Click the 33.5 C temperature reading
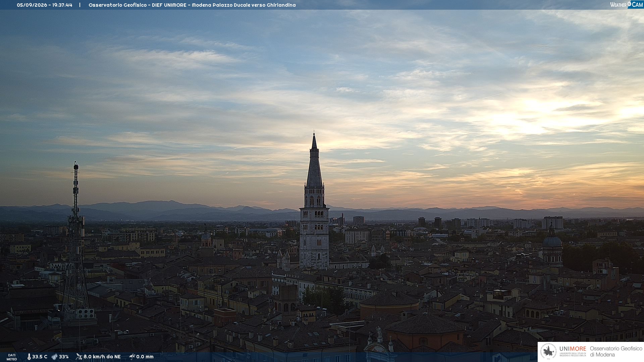644x362 pixels. 40,357
